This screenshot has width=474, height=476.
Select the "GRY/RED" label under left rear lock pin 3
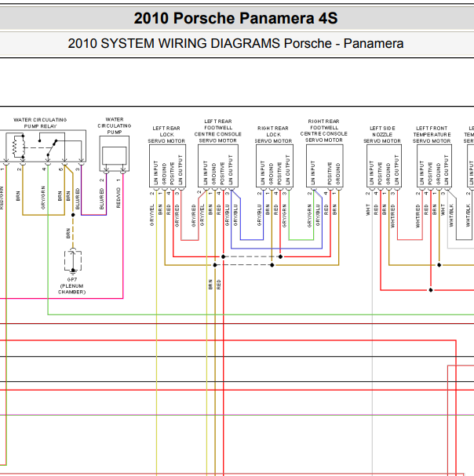tap(177, 216)
